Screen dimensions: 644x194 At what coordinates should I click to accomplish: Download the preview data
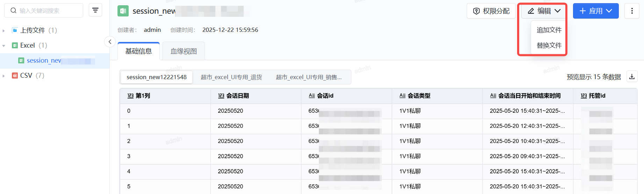click(x=632, y=77)
